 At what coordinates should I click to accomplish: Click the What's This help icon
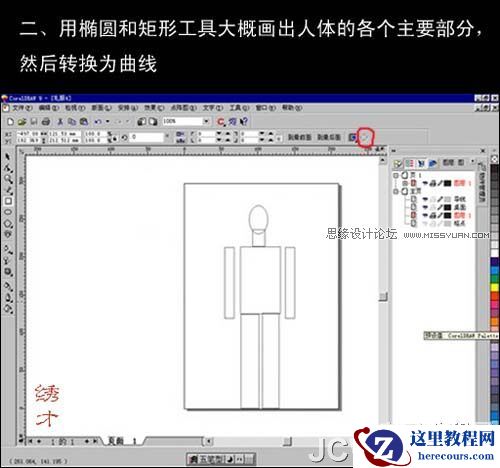[244, 122]
